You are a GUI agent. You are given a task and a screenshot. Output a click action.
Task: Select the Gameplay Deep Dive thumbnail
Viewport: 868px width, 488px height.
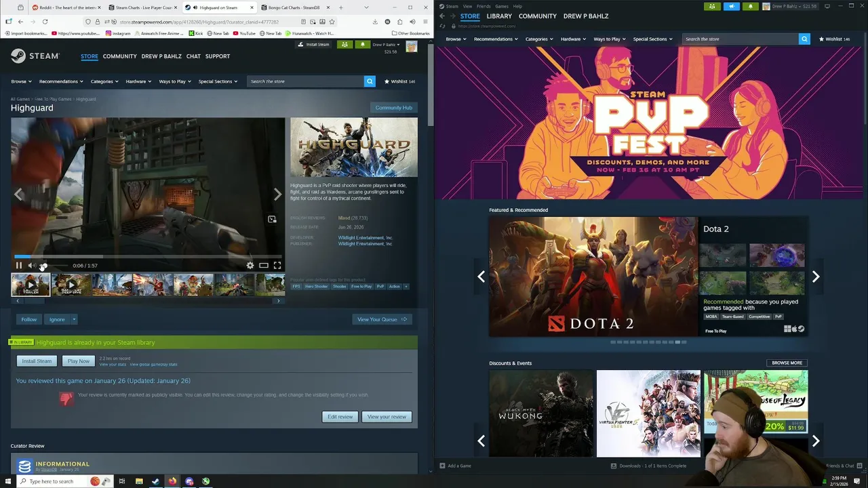pos(71,285)
